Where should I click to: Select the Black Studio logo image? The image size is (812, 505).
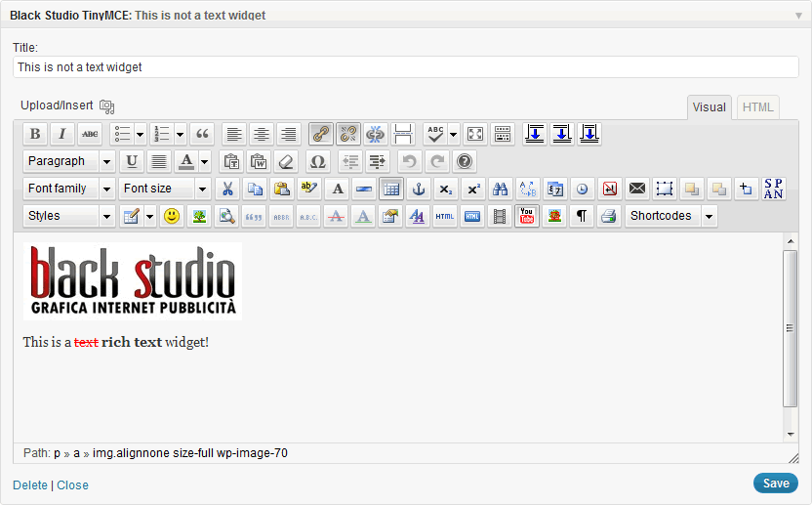(133, 281)
